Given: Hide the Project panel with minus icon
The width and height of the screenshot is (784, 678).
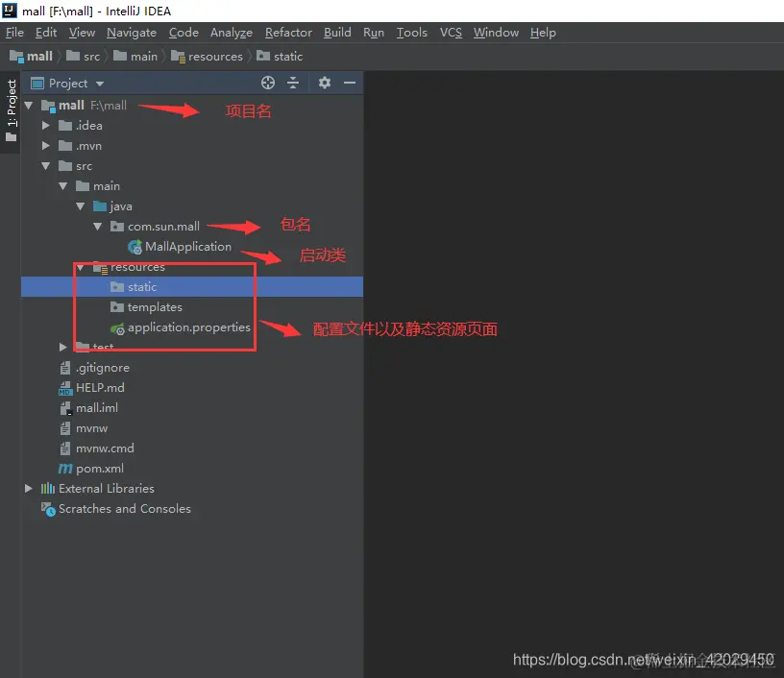Looking at the screenshot, I should pyautogui.click(x=350, y=83).
